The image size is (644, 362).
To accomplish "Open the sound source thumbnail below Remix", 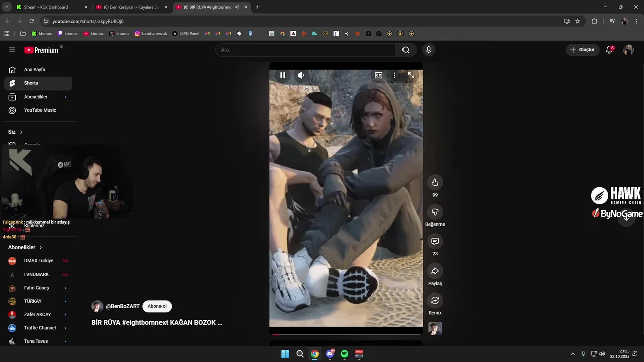I will click(435, 328).
